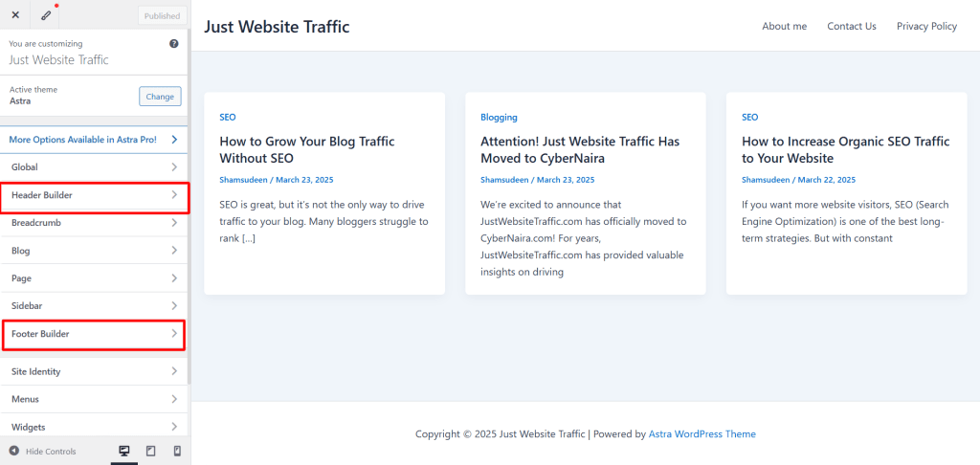Click the Hide Controls arrow icon
This screenshot has height=465, width=980.
pyautogui.click(x=14, y=451)
